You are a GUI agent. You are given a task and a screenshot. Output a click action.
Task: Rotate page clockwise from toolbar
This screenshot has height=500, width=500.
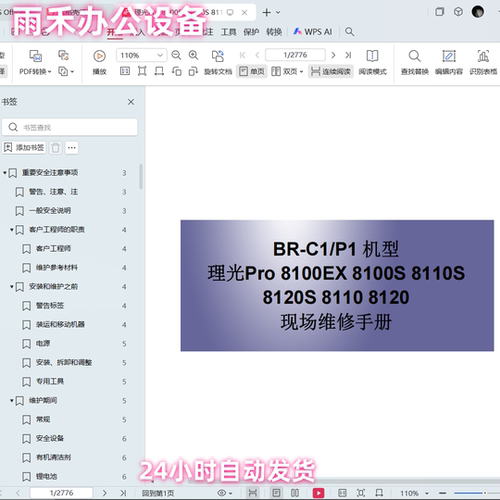(193, 71)
